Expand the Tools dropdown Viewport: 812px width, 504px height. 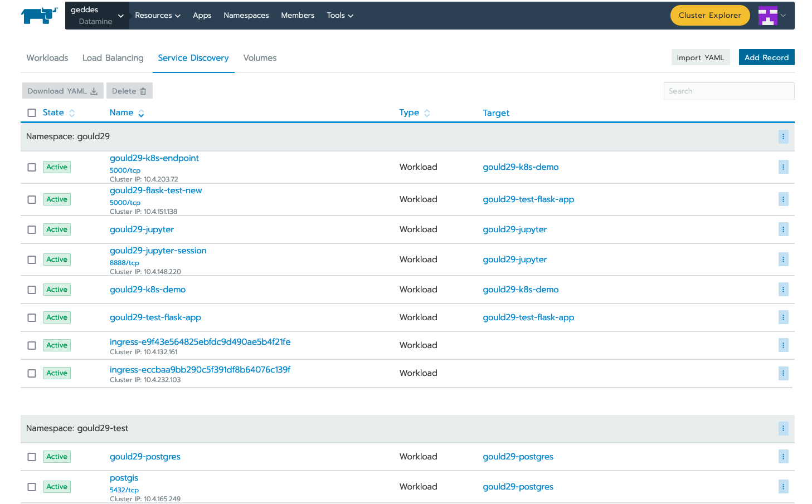339,15
